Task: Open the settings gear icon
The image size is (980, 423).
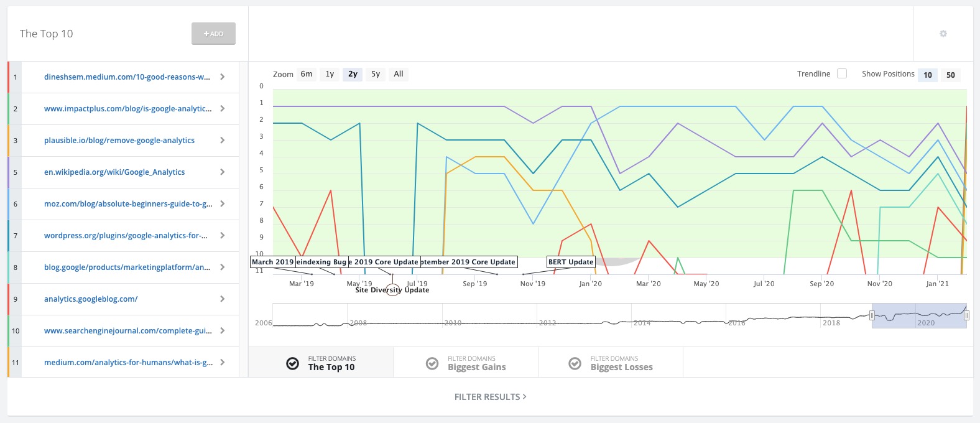Action: (x=943, y=34)
